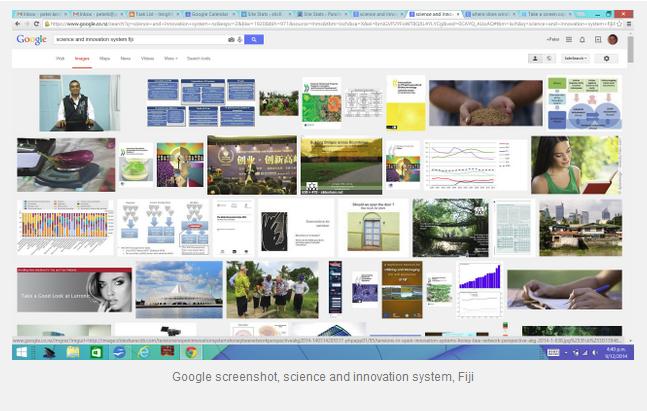Show Google notifications bell
Viewport: 647px width, 411px height.
tap(582, 39)
